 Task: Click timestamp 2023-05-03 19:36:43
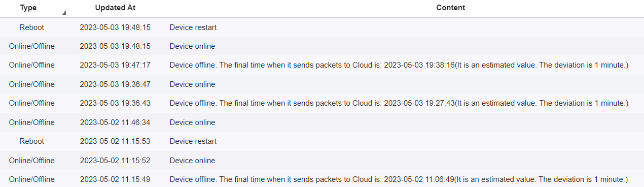pos(115,103)
